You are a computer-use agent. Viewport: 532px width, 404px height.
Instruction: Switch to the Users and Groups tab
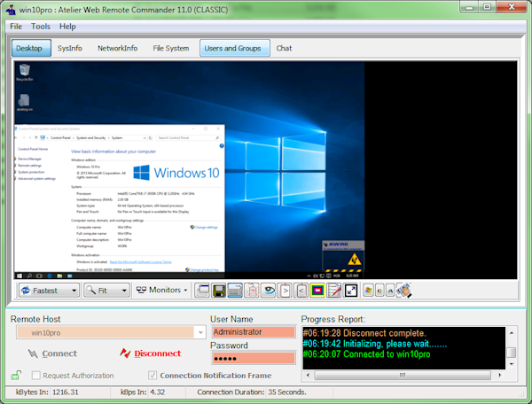tap(235, 48)
